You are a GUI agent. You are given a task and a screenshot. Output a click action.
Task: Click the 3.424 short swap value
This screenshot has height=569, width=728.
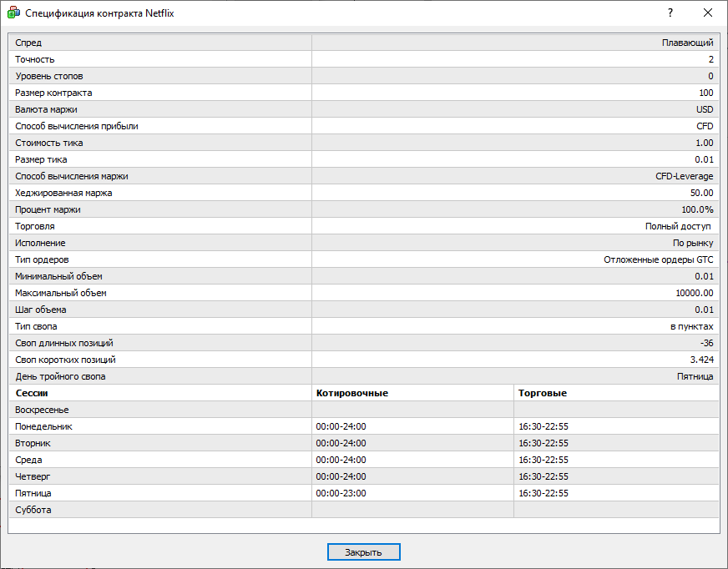[x=700, y=360]
